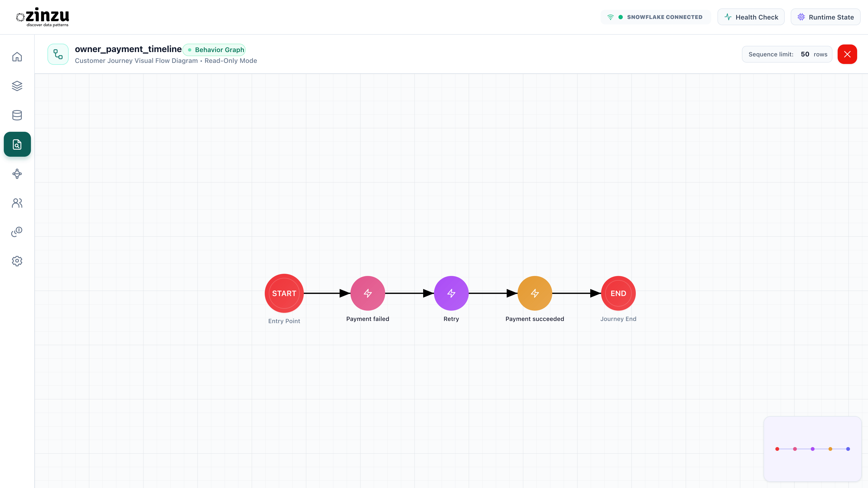Click the flow diagram icon beside owner_payment_timeline
This screenshot has height=488, width=868.
[58, 54]
